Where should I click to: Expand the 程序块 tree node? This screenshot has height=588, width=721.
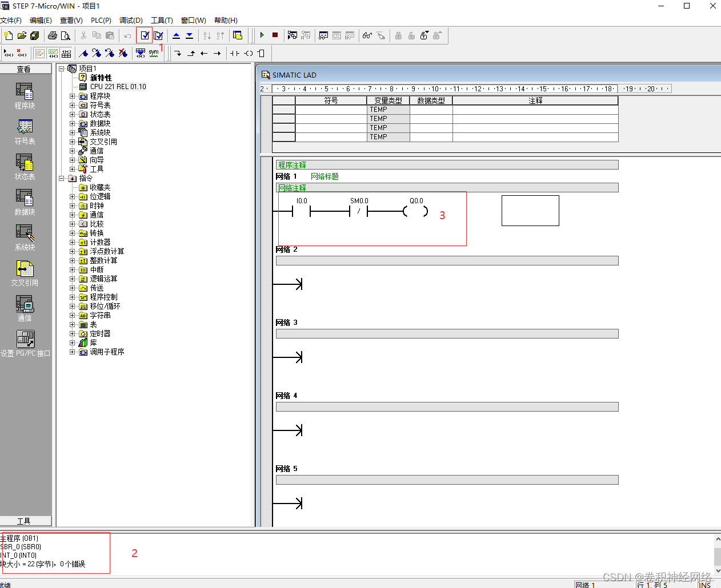pos(73,96)
